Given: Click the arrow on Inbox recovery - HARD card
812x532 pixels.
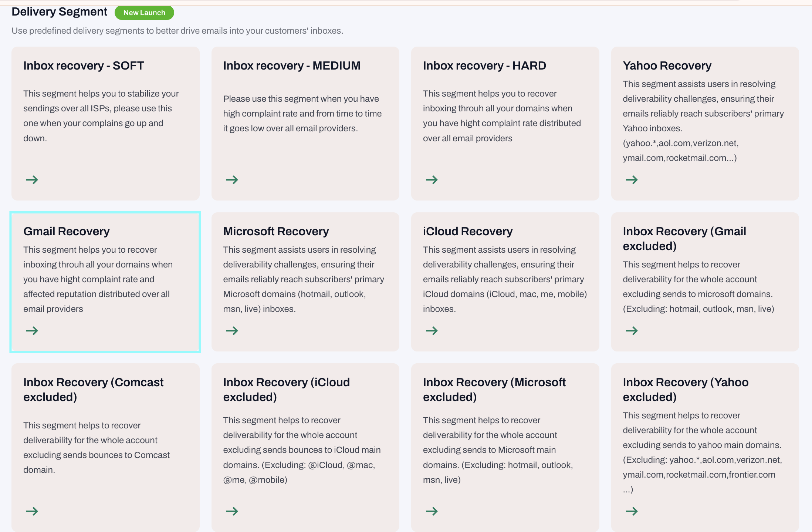Looking at the screenshot, I should coord(432,180).
